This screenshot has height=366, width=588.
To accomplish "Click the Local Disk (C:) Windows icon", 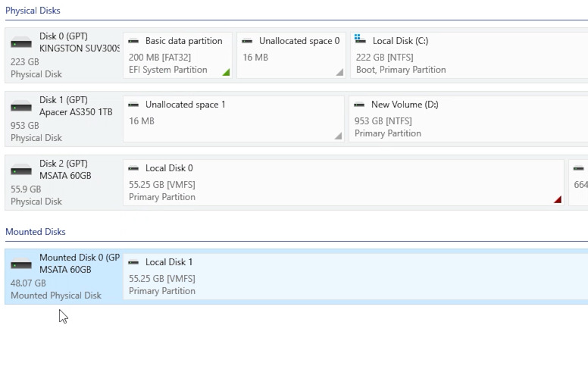I will (x=360, y=39).
